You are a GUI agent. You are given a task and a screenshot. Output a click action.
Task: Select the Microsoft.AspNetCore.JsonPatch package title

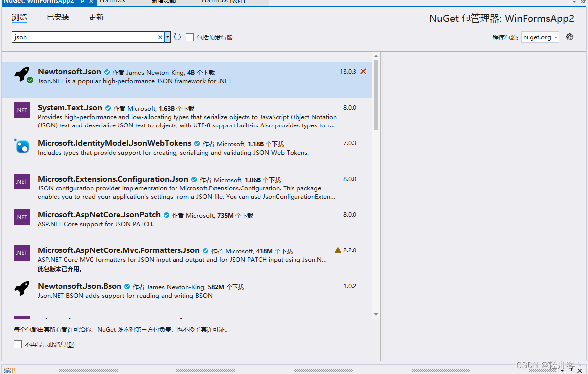99,215
